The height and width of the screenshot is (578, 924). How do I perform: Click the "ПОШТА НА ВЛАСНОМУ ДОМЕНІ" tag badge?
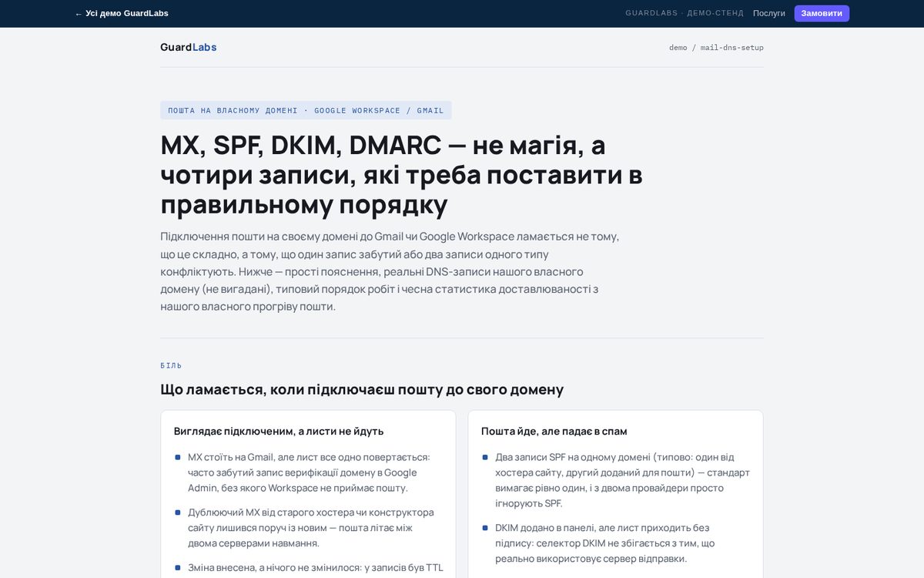306,110
